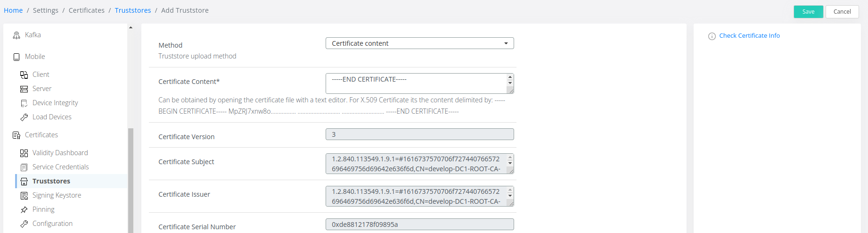Click the Pinning pin icon
Viewport: 868px width, 233px height.
click(x=24, y=210)
